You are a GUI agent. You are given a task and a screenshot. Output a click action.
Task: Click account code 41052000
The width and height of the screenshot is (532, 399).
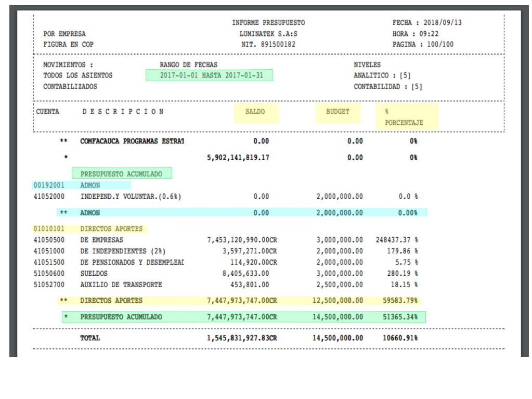point(49,197)
